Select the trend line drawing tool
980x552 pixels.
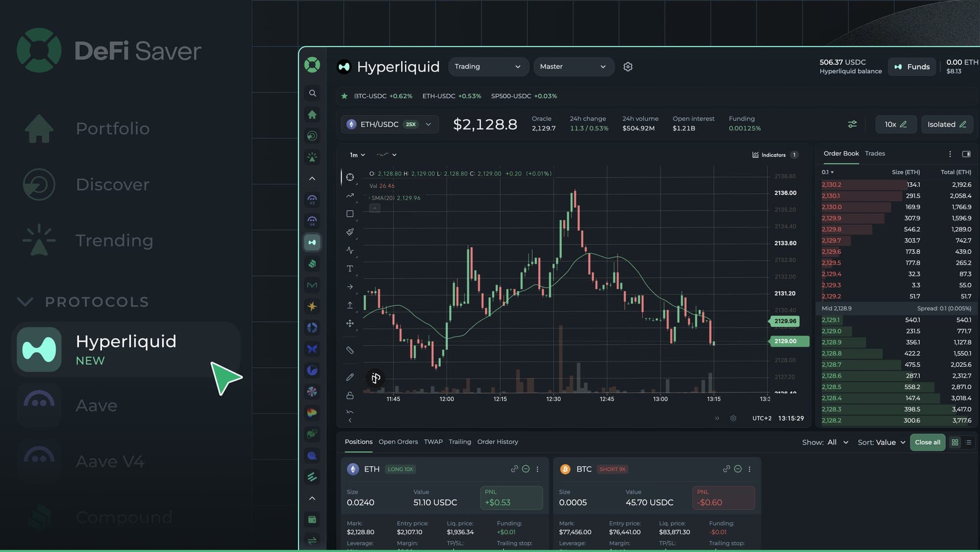pos(350,196)
